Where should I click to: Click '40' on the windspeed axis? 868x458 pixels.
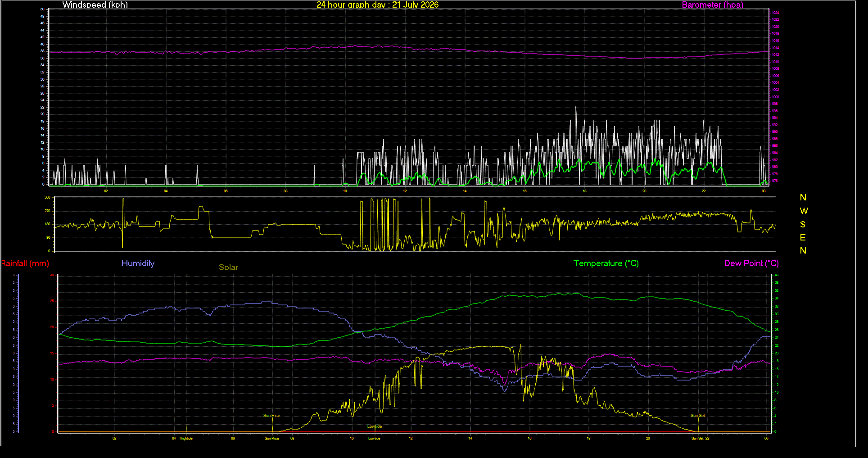coord(43,44)
